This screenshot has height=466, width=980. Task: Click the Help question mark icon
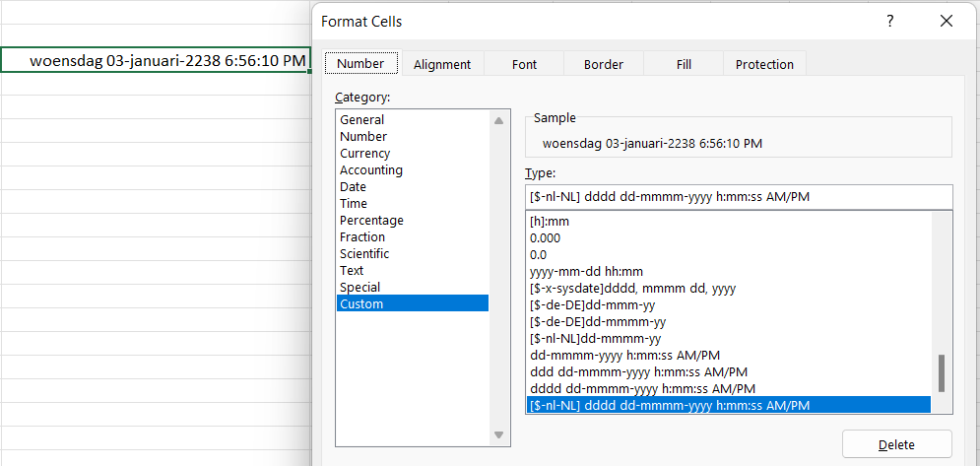889,21
